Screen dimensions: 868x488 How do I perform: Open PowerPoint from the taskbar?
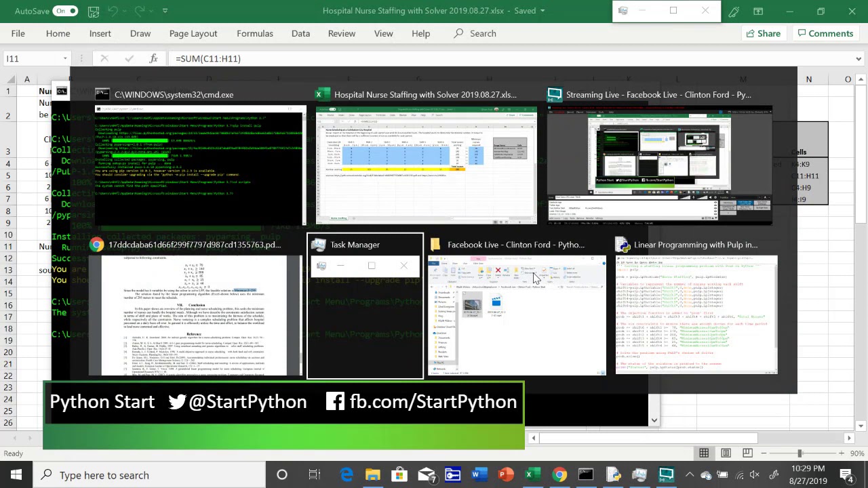[505, 474]
